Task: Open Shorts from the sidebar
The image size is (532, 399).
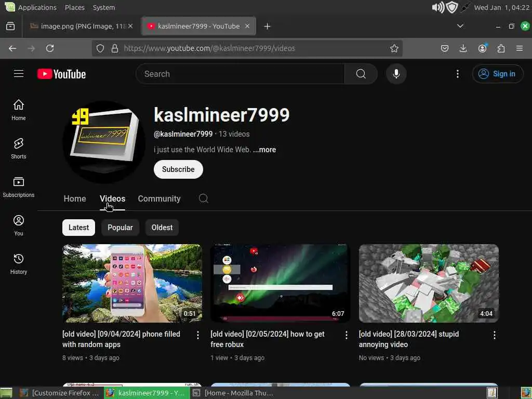Action: (x=19, y=148)
